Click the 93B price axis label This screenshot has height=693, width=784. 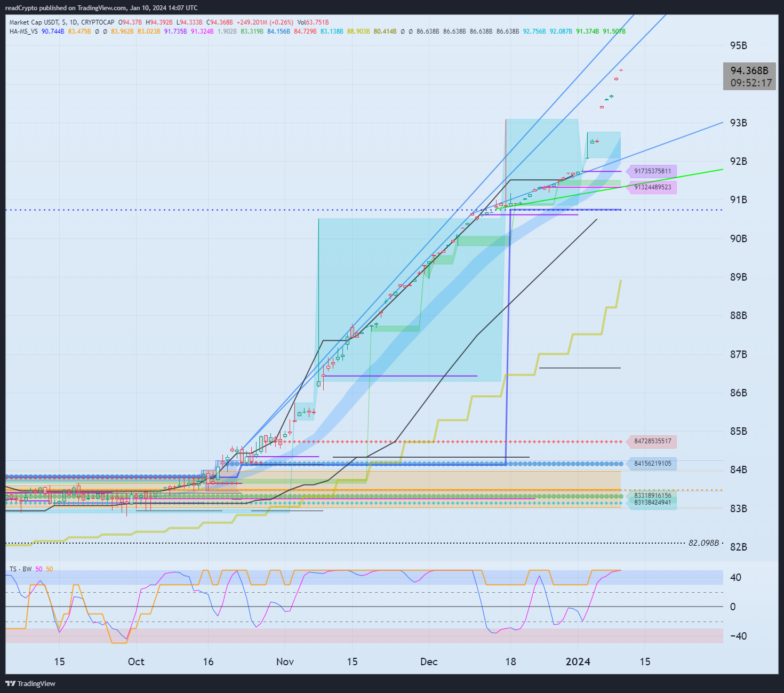(738, 123)
